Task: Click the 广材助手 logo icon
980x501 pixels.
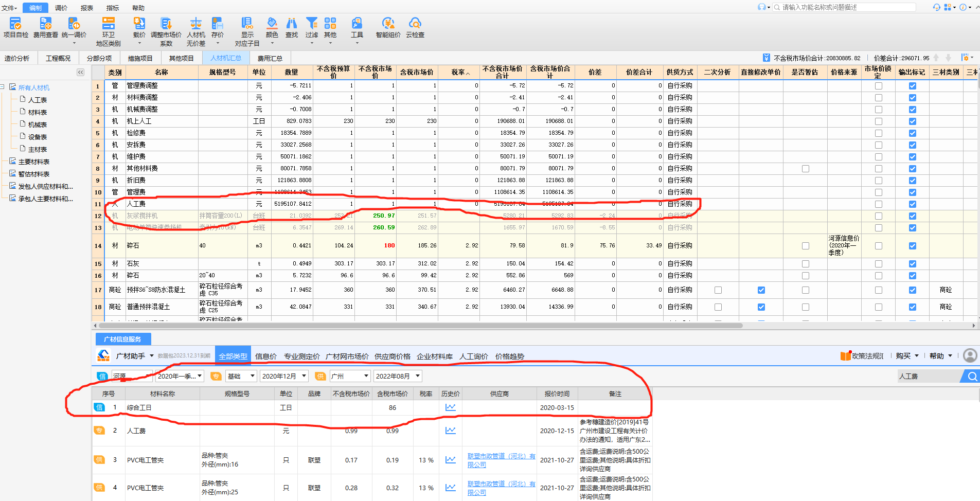Action: 103,355
